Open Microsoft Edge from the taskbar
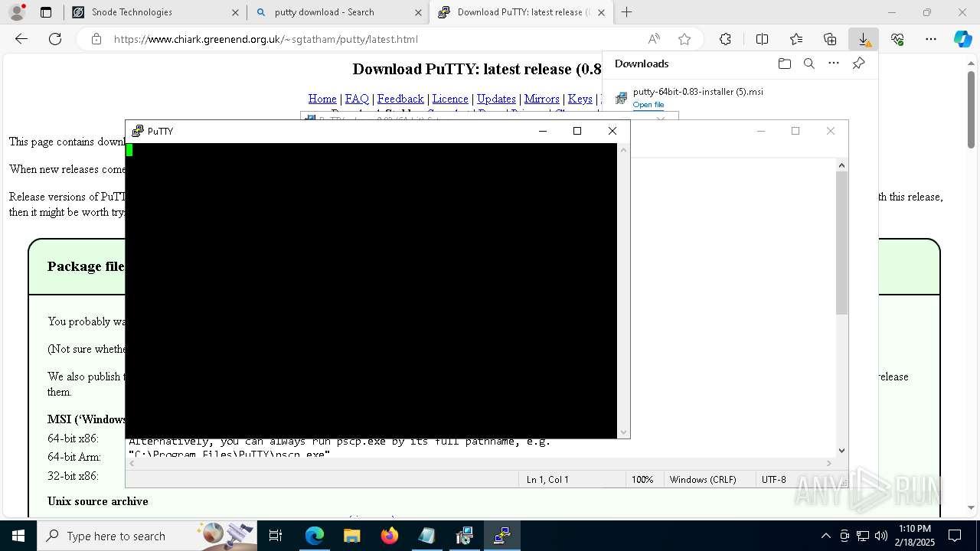Viewport: 980px width, 551px height. [x=315, y=536]
